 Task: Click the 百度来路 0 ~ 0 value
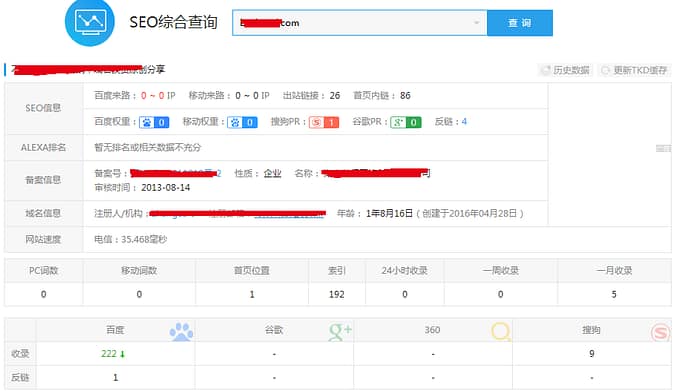click(x=152, y=96)
